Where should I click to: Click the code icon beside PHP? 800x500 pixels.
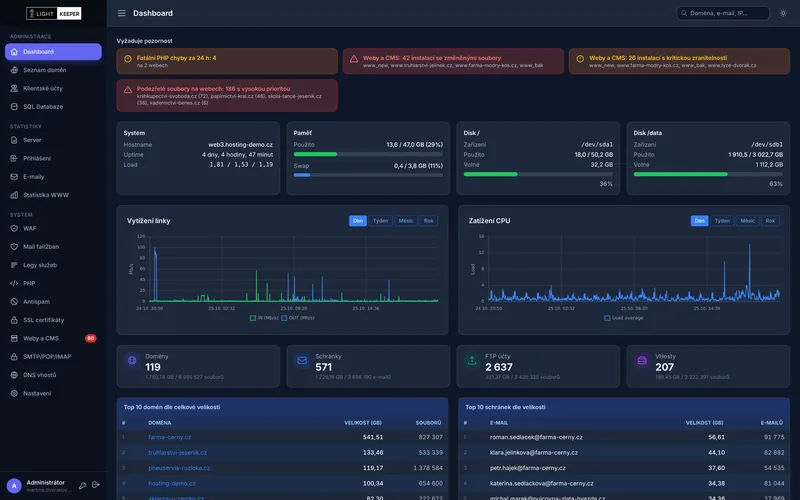click(x=14, y=283)
